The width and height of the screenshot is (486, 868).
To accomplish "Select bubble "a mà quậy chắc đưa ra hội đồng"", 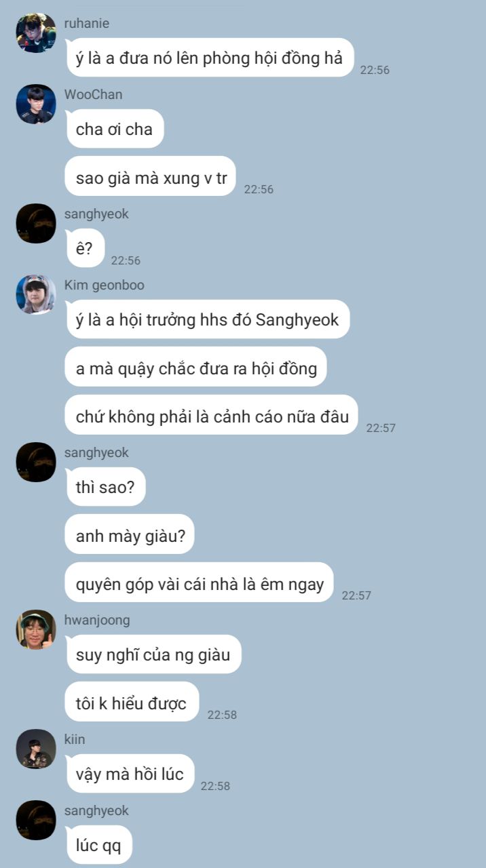I will pyautogui.click(x=196, y=367).
